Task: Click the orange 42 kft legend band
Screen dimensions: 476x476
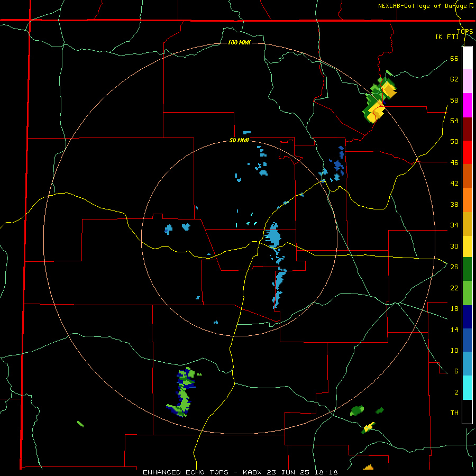Action: click(x=467, y=200)
